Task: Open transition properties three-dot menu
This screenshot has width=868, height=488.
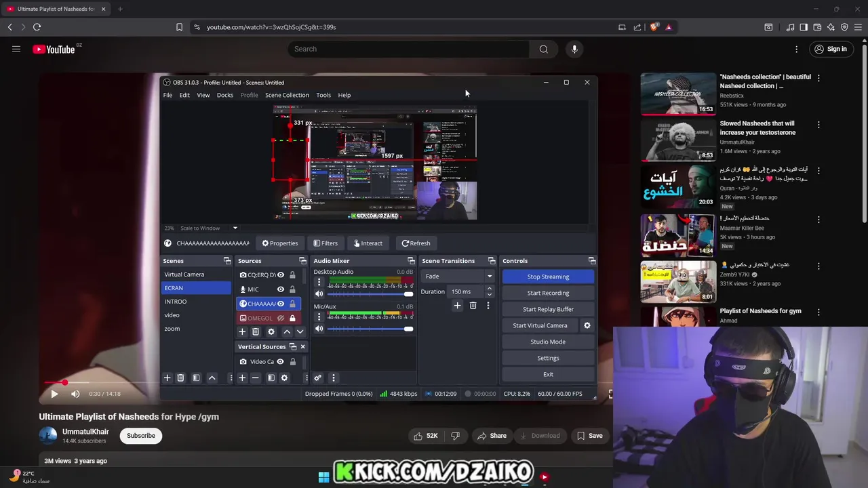Action: (488, 306)
